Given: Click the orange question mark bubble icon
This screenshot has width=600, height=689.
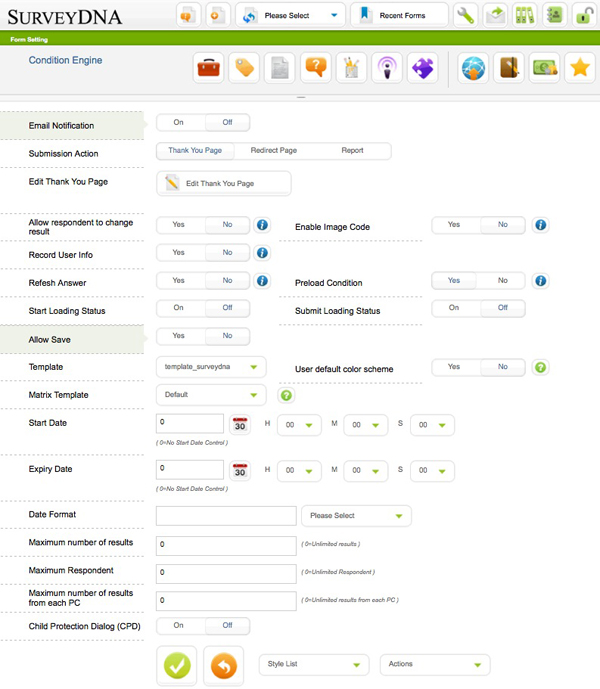Looking at the screenshot, I should click(x=316, y=68).
